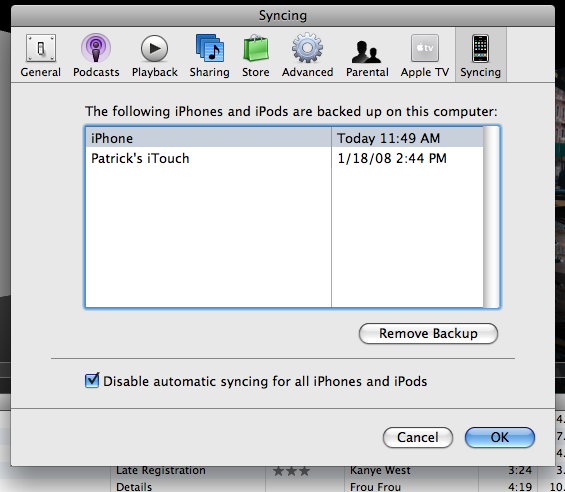Viewport: 565px width, 492px height.
Task: Open the Parental controls silhouettes icon
Action: click(367, 51)
